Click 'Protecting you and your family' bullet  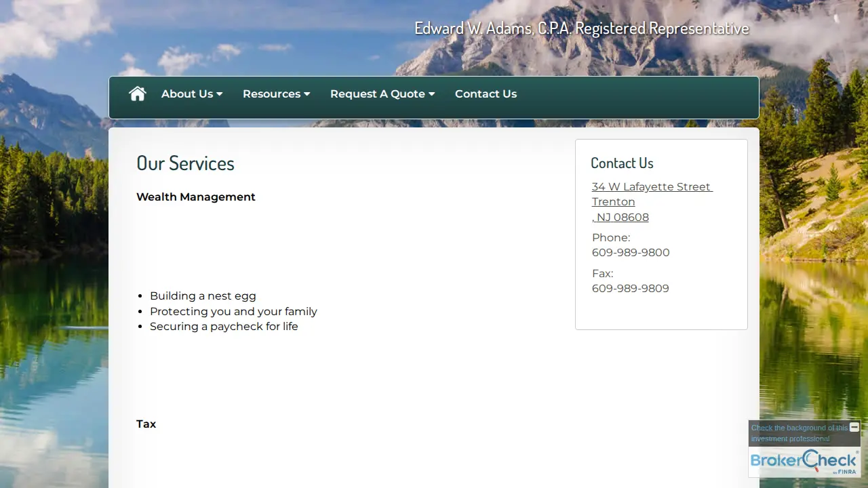click(233, 311)
